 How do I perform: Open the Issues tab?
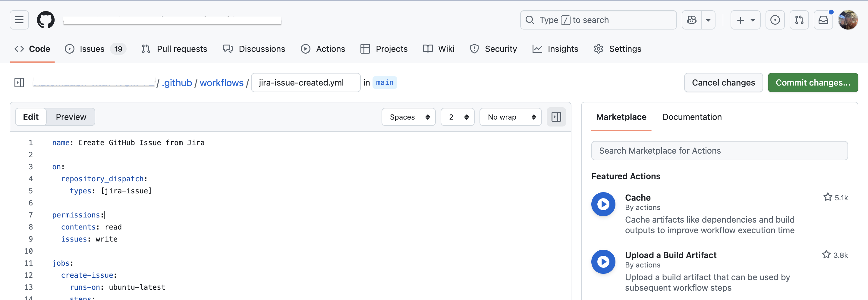pos(95,49)
